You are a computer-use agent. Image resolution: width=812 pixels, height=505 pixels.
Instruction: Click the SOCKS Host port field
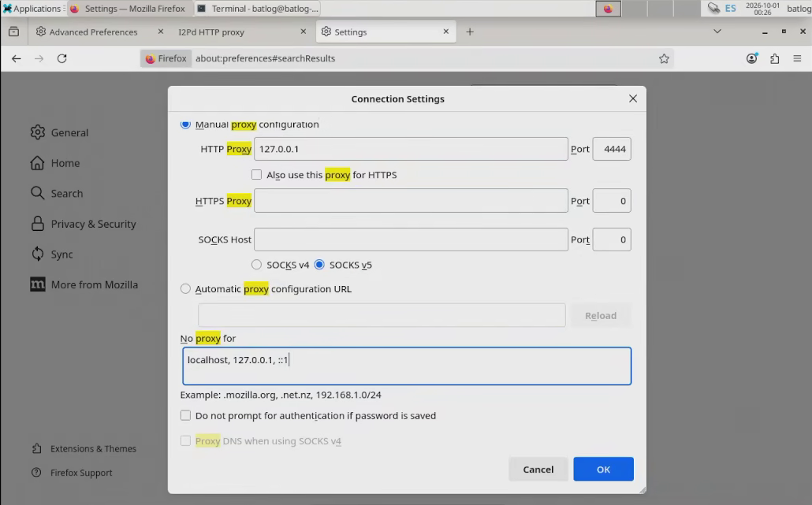point(612,240)
